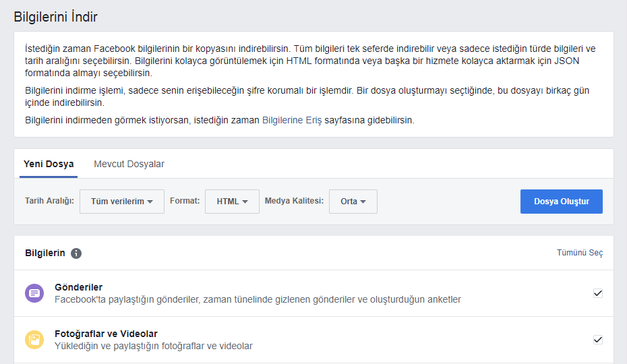Click the Dosya Oluştur button
627x364 pixels.
[x=562, y=201]
